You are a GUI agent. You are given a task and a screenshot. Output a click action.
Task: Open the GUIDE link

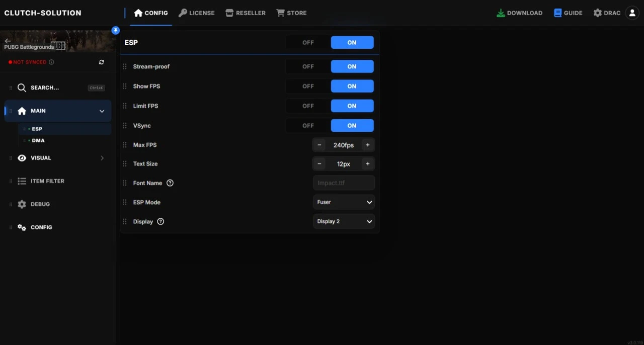tap(568, 13)
